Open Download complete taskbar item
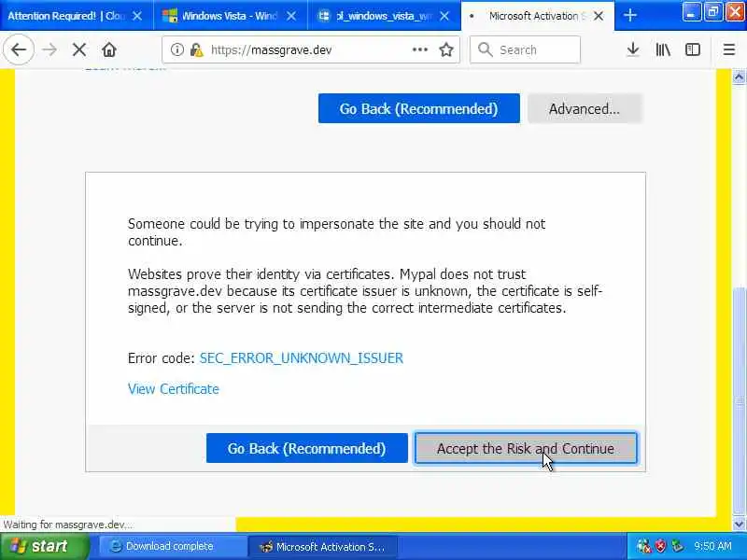This screenshot has height=560, width=747. coord(173,546)
